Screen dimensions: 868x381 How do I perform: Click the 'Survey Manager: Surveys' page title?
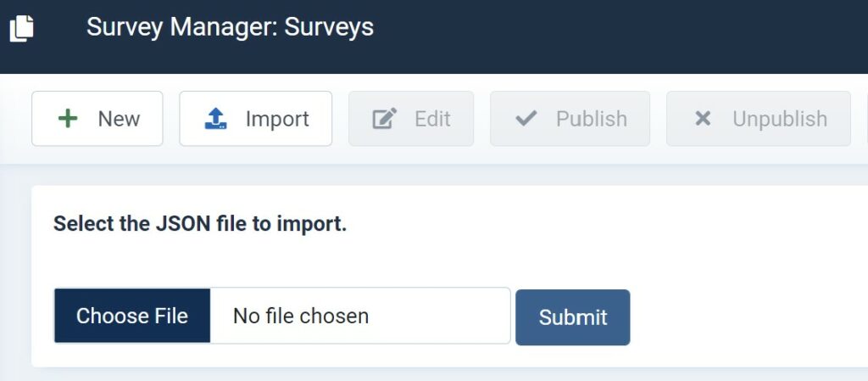pos(230,27)
